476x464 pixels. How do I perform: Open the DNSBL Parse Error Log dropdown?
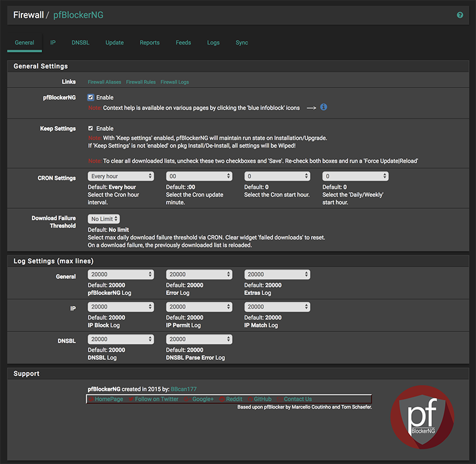pos(199,339)
